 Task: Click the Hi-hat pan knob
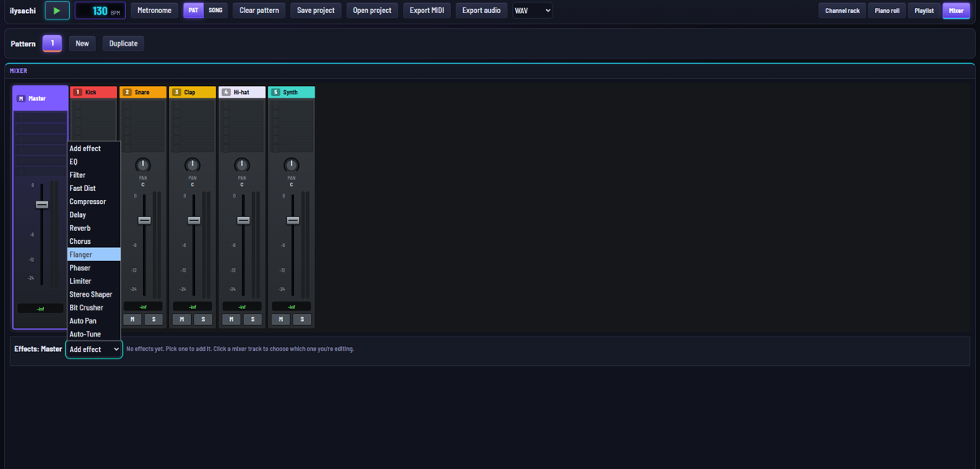(242, 165)
